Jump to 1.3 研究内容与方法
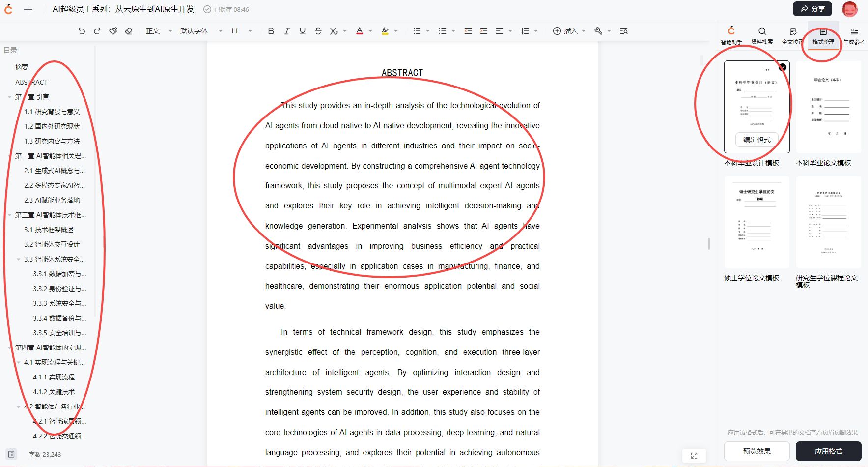 (x=52, y=141)
